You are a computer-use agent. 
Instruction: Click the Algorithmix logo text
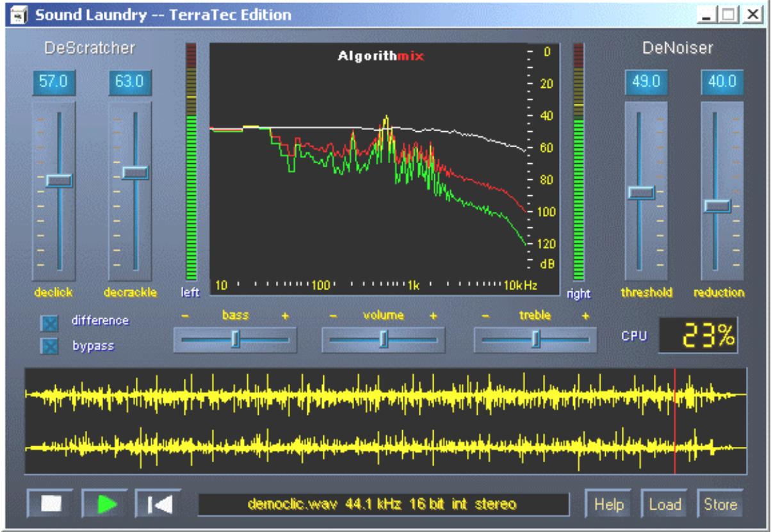pyautogui.click(x=381, y=56)
